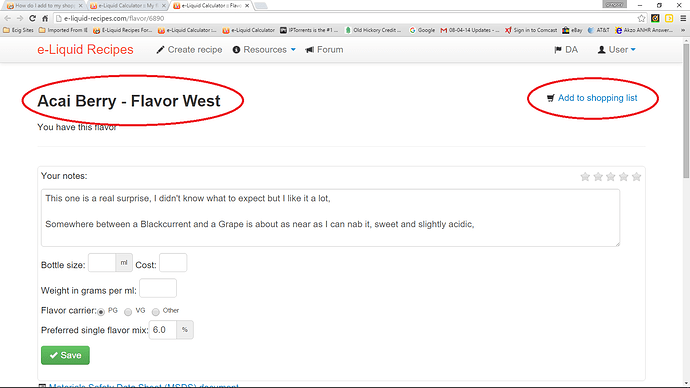Open the Ecig Sites bookmark folder

click(x=18, y=30)
